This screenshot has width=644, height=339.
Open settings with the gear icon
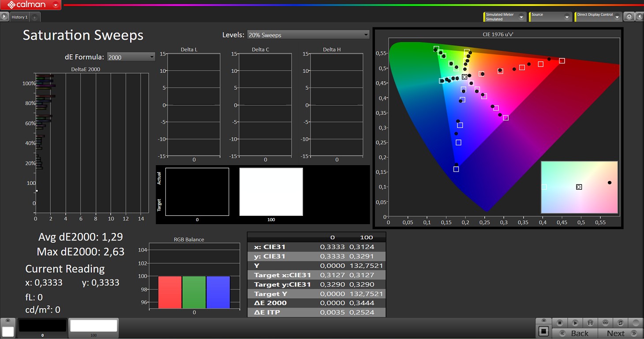pos(629,17)
